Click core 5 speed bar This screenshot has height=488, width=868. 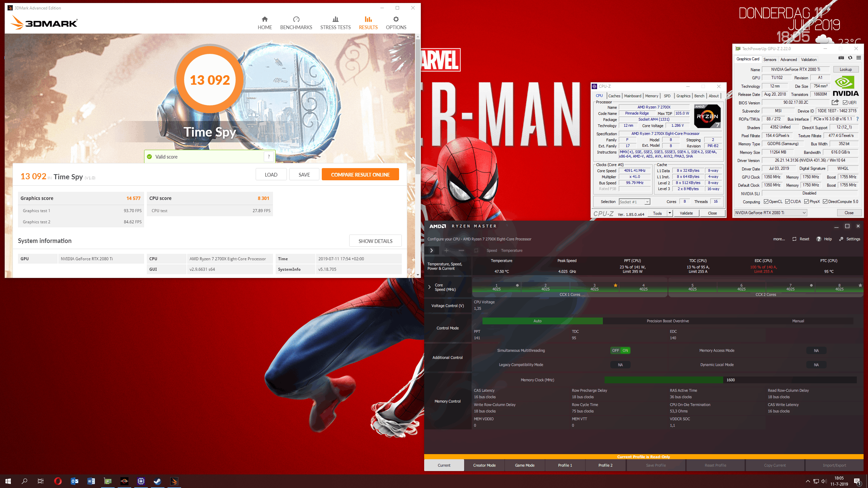[692, 288]
